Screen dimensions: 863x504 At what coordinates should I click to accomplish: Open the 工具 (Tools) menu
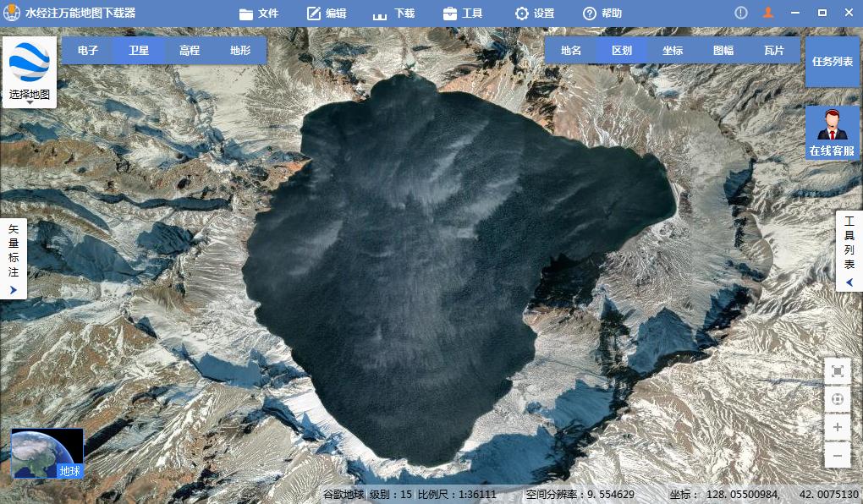(x=463, y=14)
